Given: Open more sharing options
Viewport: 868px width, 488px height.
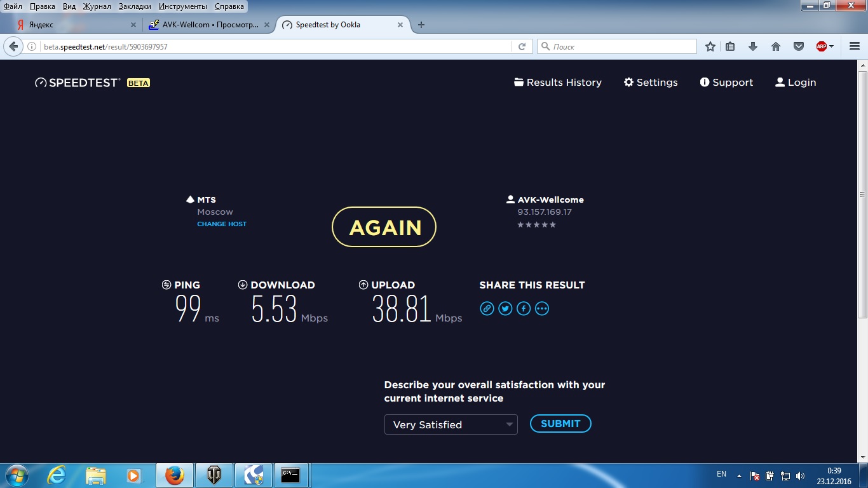Looking at the screenshot, I should click(542, 309).
